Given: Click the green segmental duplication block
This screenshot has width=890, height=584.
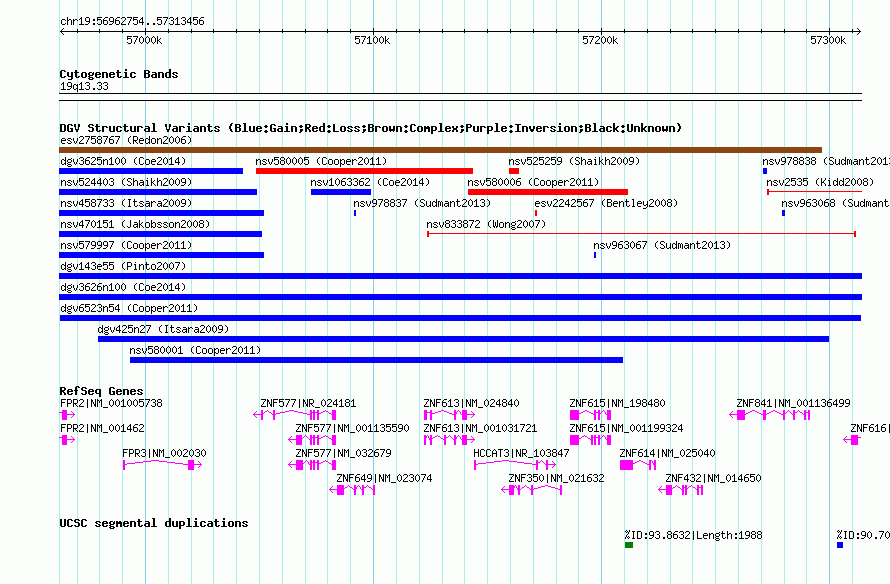Looking at the screenshot, I should (629, 545).
